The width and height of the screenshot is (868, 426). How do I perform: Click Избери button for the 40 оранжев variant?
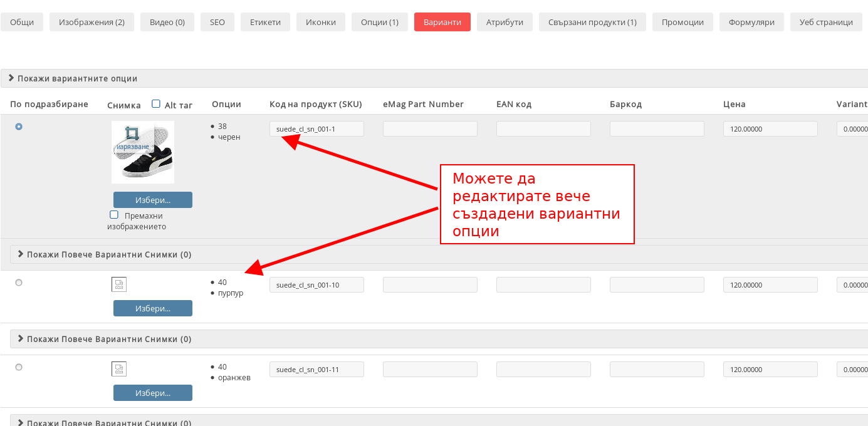[x=153, y=393]
